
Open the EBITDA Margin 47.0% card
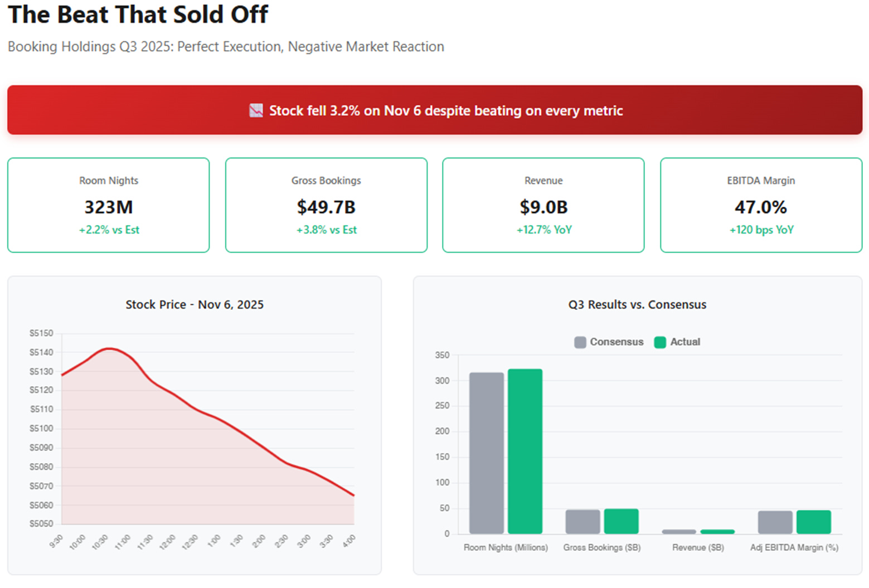(x=761, y=205)
